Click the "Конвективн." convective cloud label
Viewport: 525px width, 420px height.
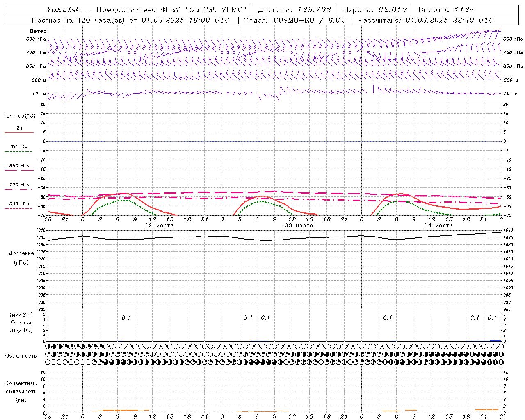point(21,383)
